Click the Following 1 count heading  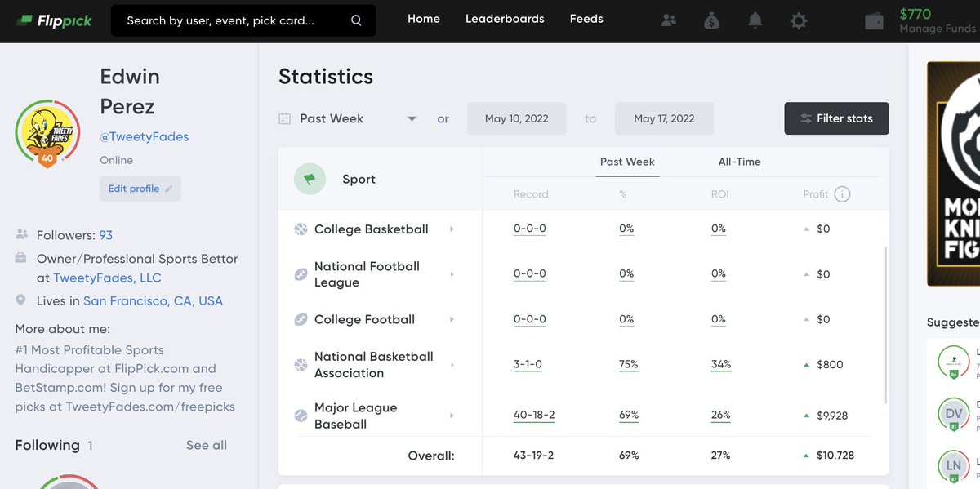tap(54, 445)
